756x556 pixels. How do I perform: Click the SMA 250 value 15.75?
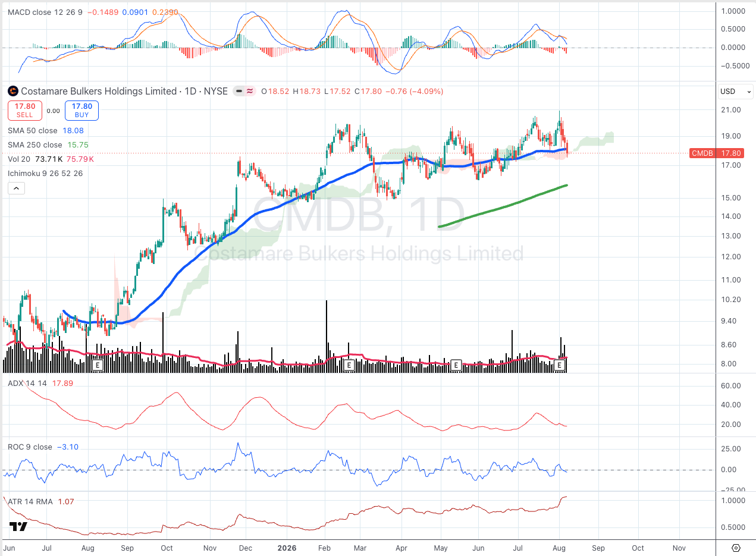tap(77, 145)
